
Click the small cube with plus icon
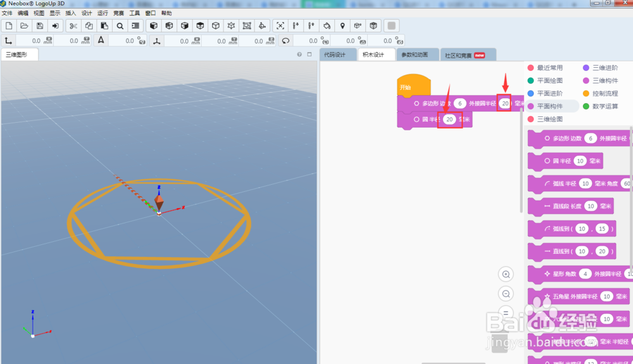[358, 26]
